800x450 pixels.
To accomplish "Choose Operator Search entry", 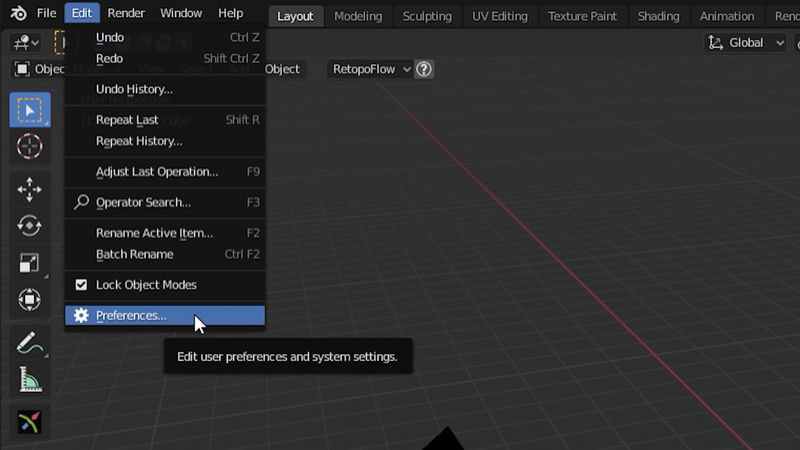I will pyautogui.click(x=165, y=202).
